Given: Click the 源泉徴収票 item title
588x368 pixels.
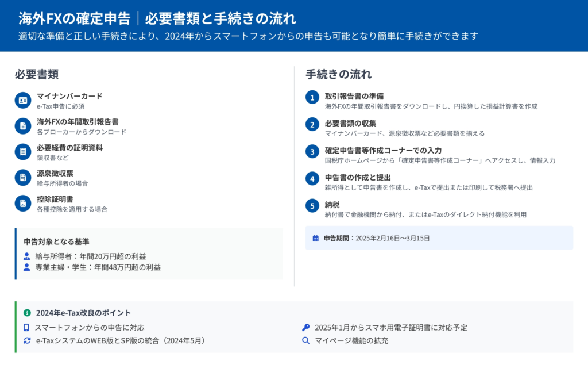Looking at the screenshot, I should tap(55, 174).
